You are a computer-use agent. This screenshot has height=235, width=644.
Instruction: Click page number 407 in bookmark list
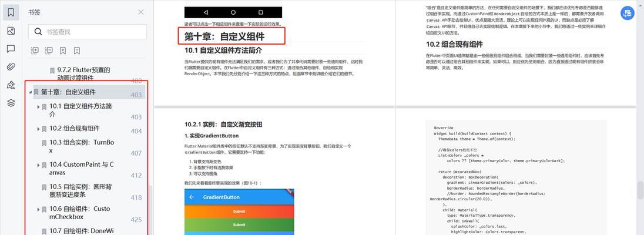136,153
